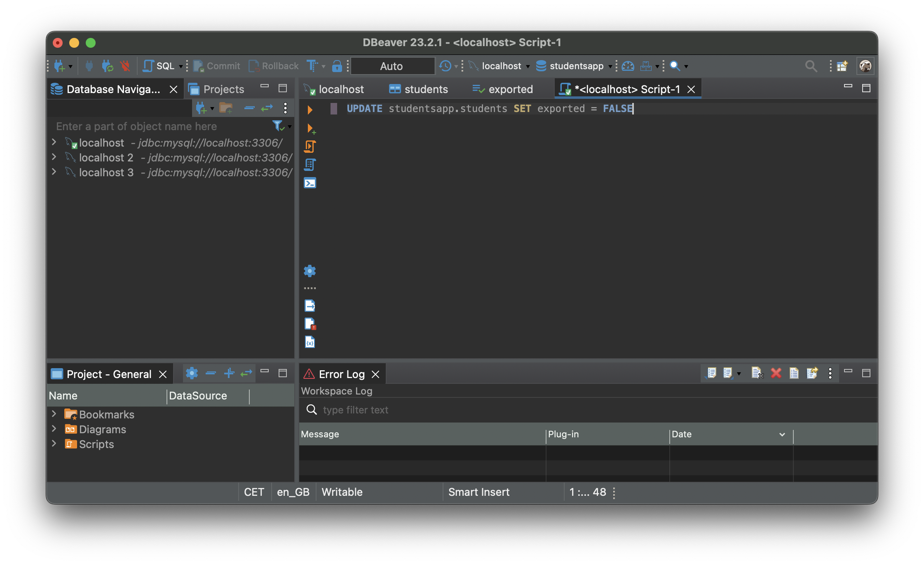This screenshot has width=924, height=565.
Task: Click the transaction mode T icon
Action: pyautogui.click(x=312, y=66)
